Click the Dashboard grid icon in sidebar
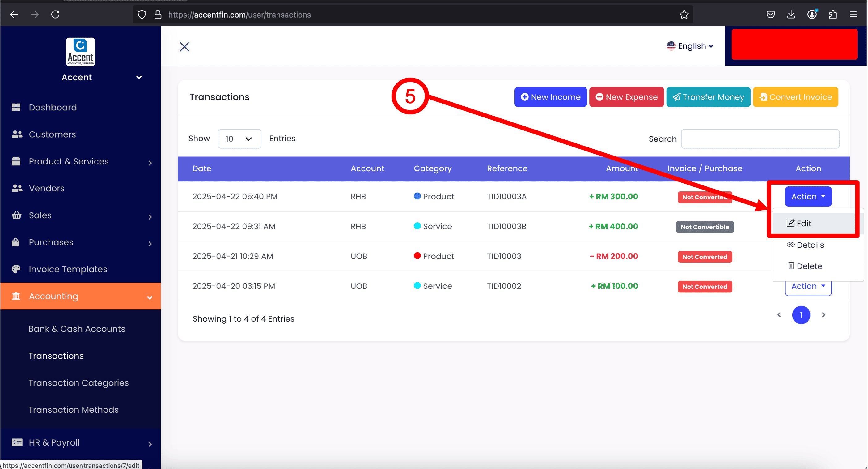868x469 pixels. (x=16, y=107)
